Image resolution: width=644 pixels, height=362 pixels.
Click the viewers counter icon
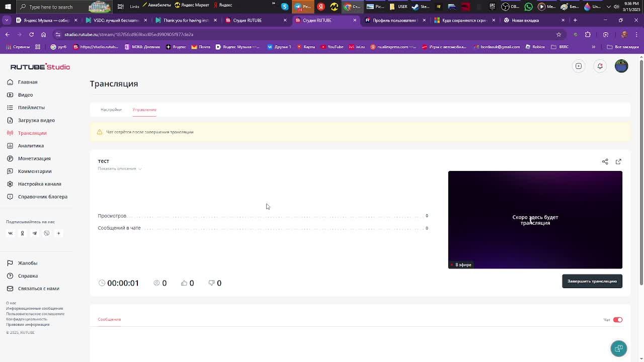point(156,283)
